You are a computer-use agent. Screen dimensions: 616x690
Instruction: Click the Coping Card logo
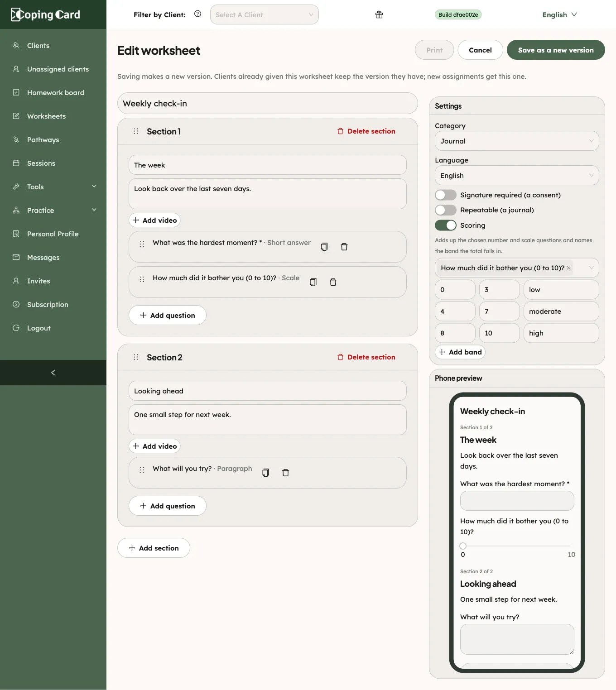[45, 14]
